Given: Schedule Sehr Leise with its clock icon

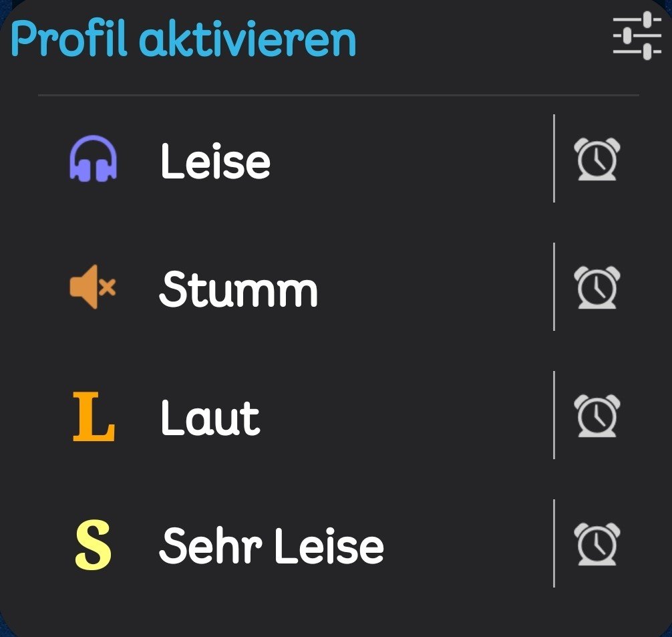Looking at the screenshot, I should 597,544.
